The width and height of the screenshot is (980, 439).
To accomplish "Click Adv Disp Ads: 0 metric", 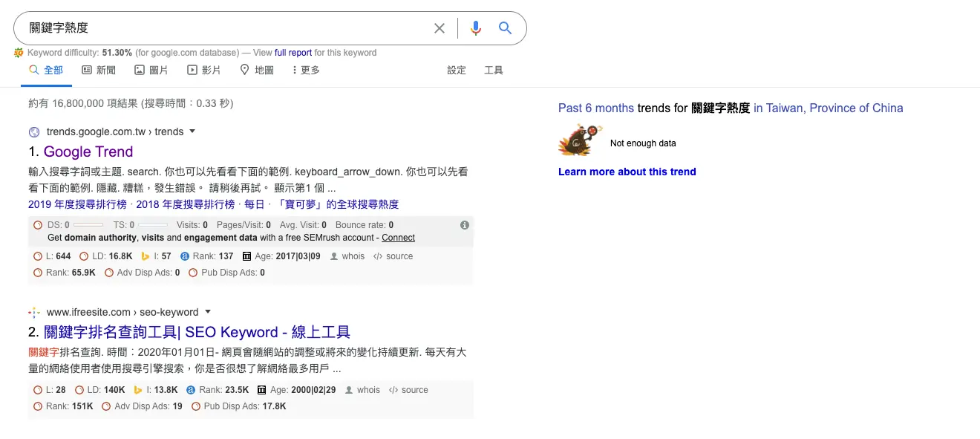I will (143, 273).
